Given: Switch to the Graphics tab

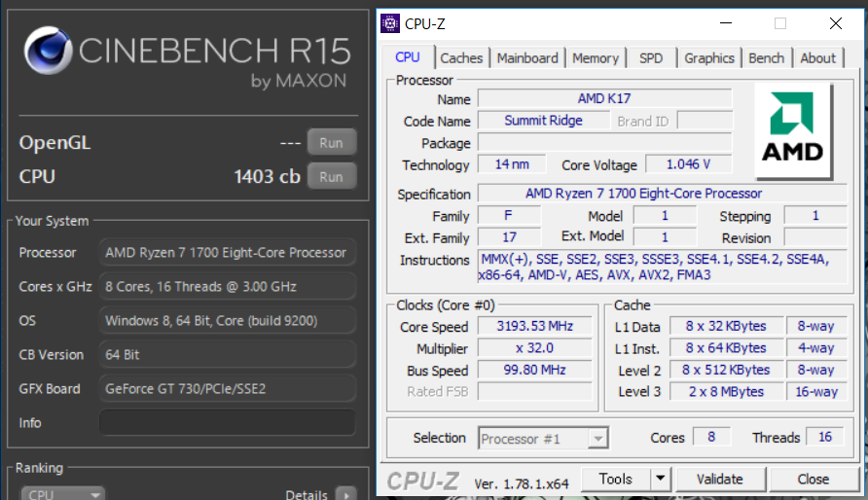Looking at the screenshot, I should click(x=709, y=58).
